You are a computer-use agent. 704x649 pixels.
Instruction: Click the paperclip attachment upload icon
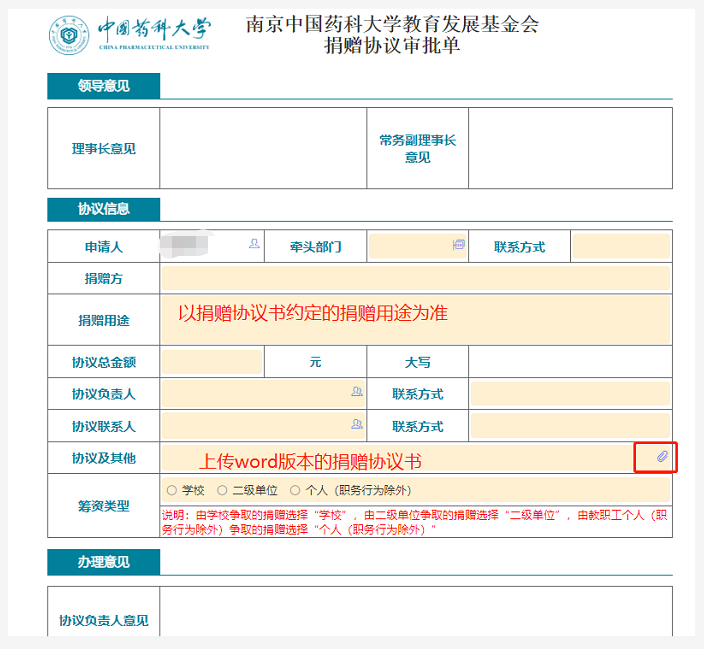tap(661, 458)
